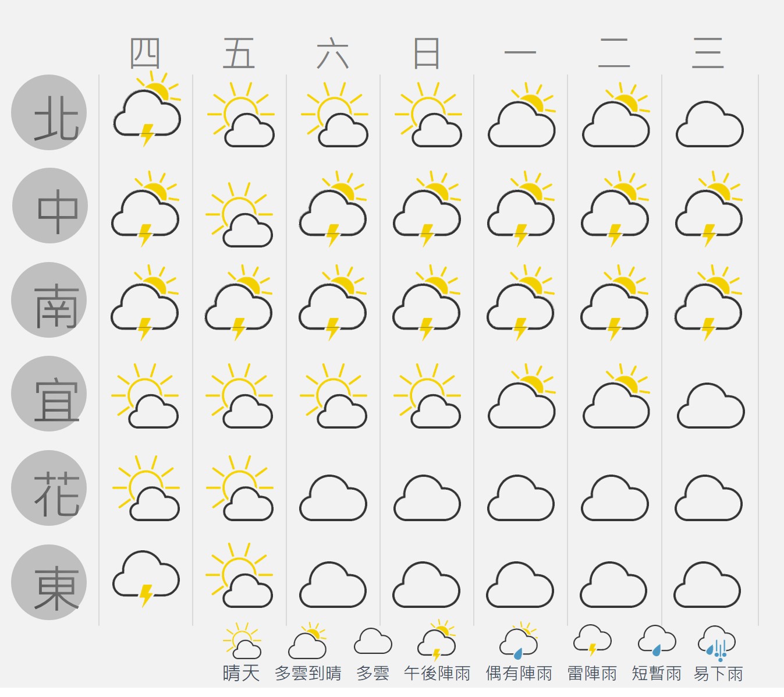Click the 南 region circle
Image resolution: width=784 pixels, height=697 pixels.
click(x=49, y=300)
